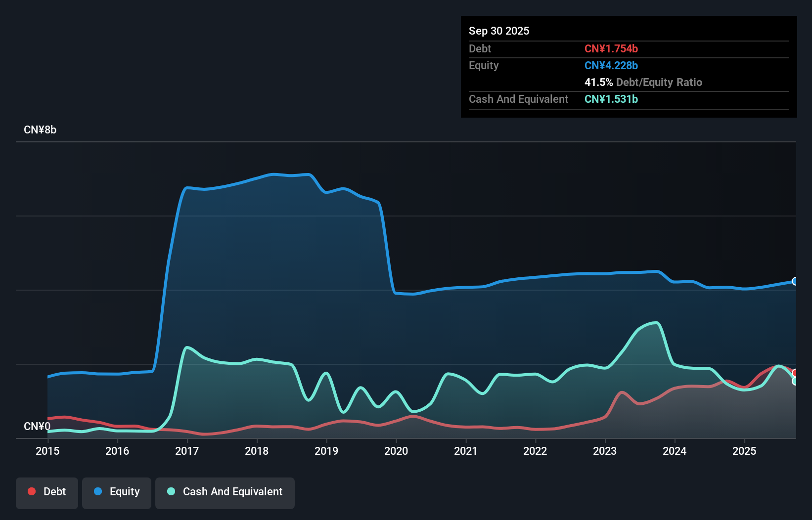812x520 pixels.
Task: Select the 2020 year label
Action: coord(396,451)
